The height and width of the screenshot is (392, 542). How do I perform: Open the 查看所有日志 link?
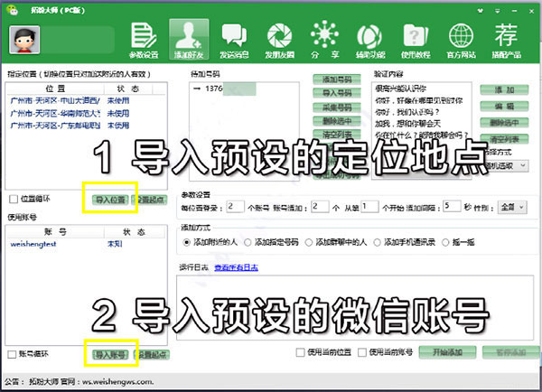tap(236, 267)
